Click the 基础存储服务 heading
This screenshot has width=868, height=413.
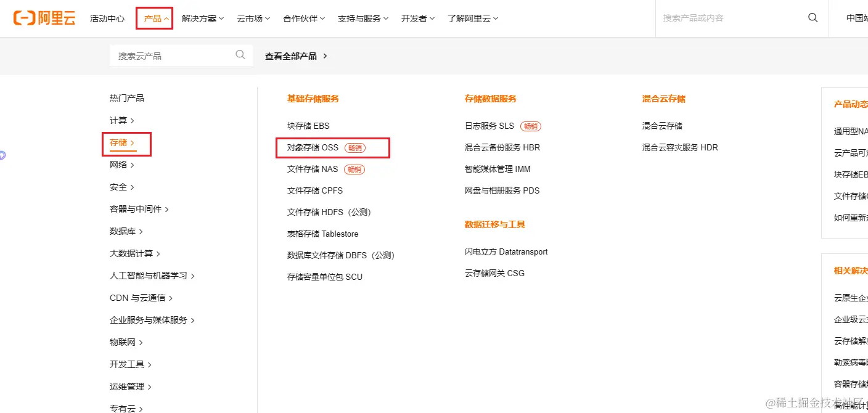pos(313,99)
